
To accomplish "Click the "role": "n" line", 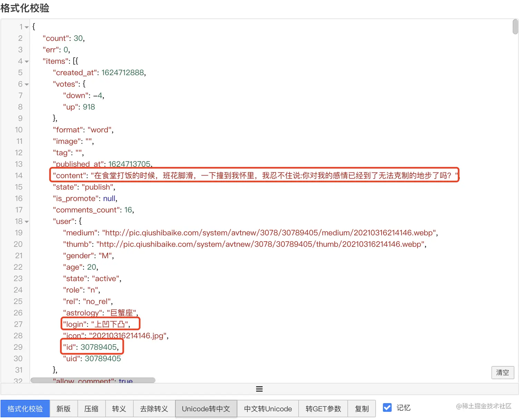I will coord(81,290).
